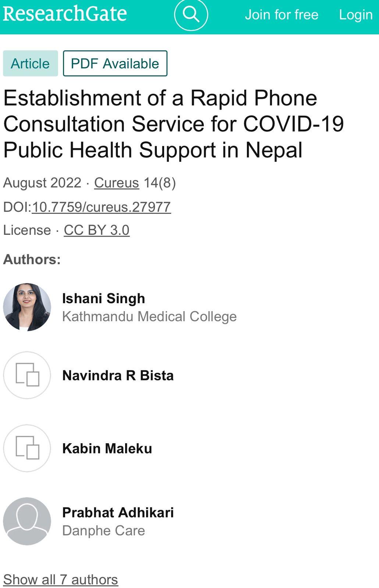Open the CC BY 3.0 license link
Viewport: 379px width, 588px height.
click(96, 230)
